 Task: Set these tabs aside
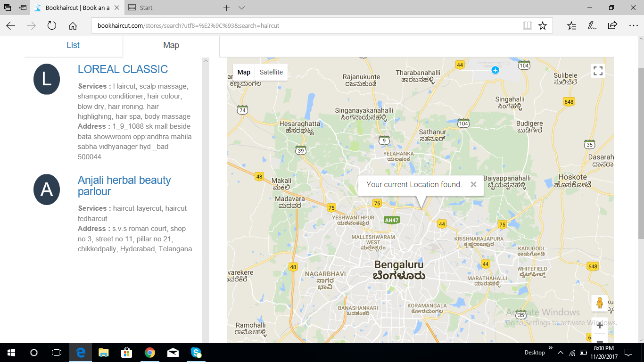coord(23,8)
